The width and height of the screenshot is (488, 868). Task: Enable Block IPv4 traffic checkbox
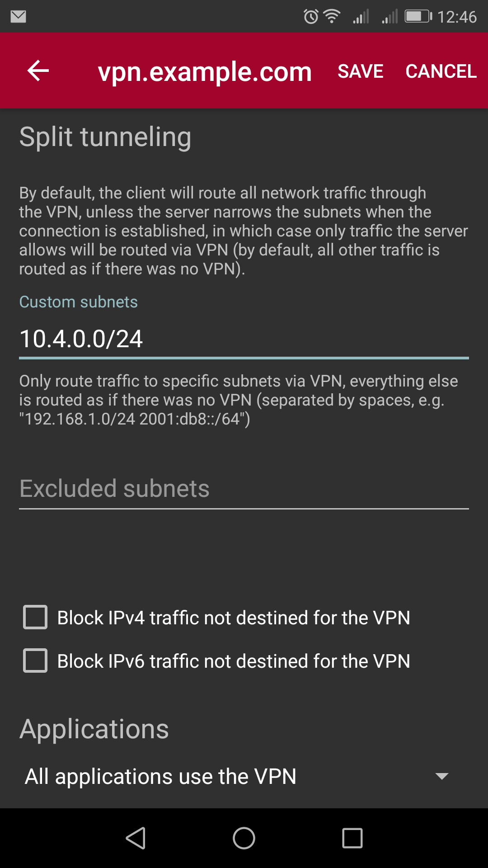[x=35, y=618]
